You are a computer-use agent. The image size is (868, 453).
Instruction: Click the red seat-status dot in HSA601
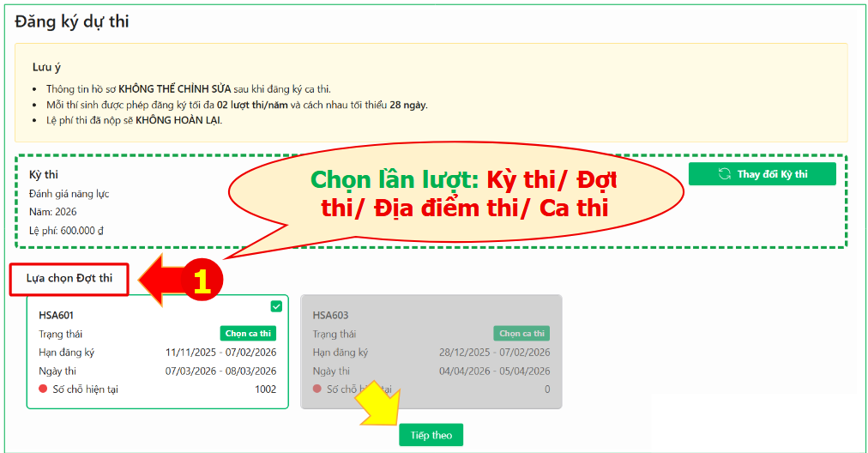(43, 390)
